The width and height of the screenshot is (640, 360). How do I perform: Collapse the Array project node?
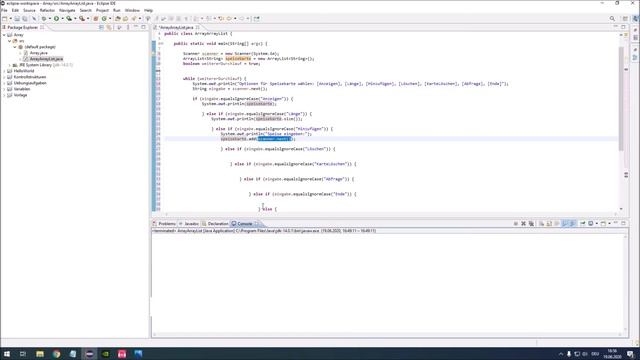coord(4,35)
